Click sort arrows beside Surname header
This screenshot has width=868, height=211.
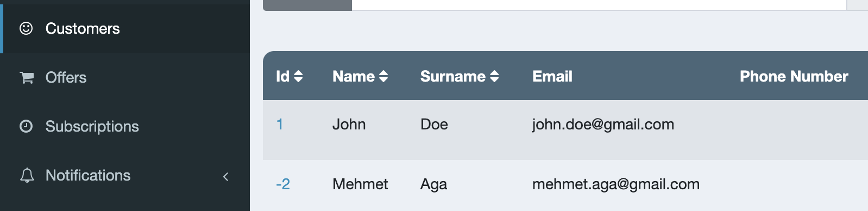pyautogui.click(x=494, y=77)
